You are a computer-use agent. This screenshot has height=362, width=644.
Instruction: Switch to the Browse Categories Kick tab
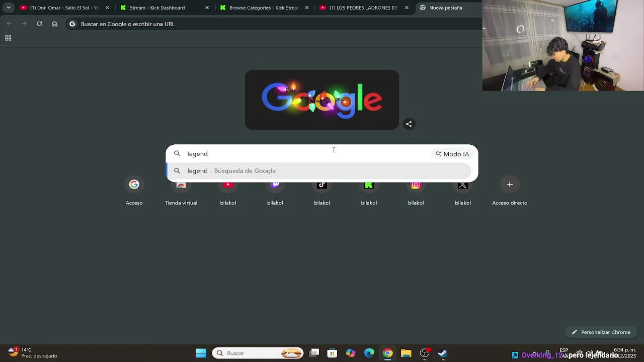pyautogui.click(x=264, y=8)
